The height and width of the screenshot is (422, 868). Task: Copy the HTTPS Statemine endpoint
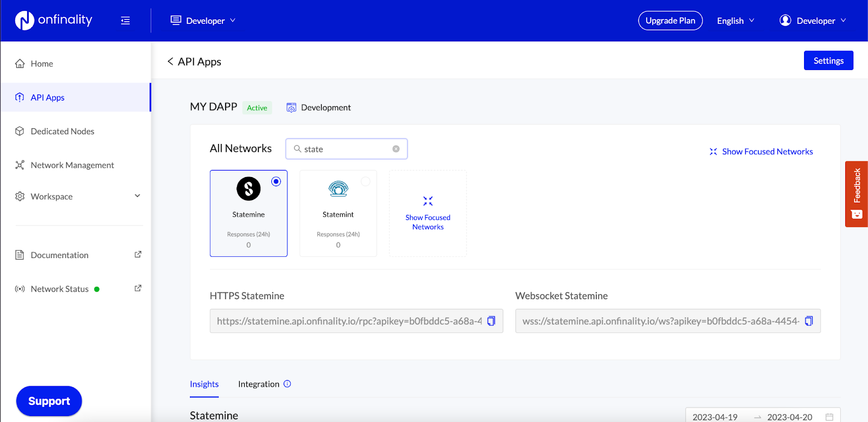point(492,321)
